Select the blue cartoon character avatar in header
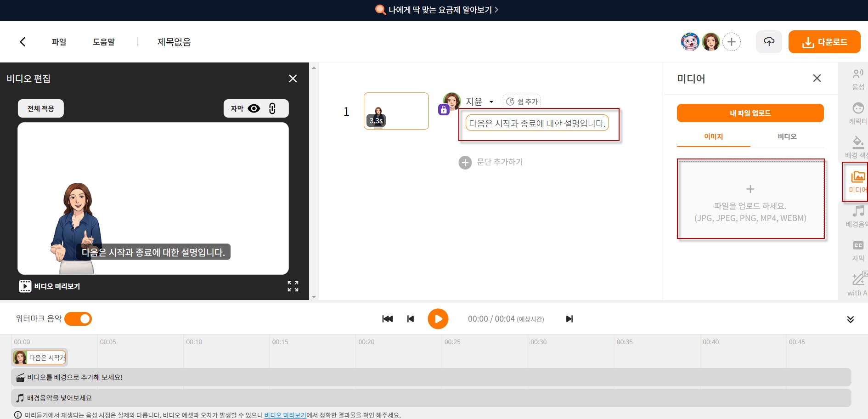The height and width of the screenshot is (419, 868). 690,42
